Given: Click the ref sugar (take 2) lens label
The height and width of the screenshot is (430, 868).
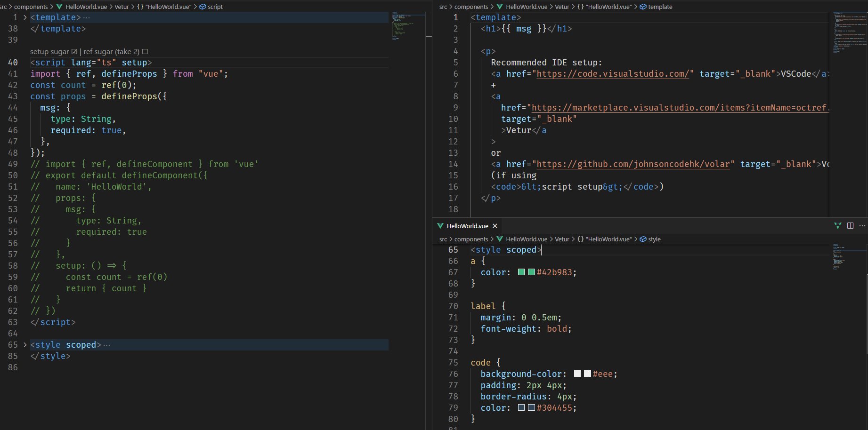Looking at the screenshot, I should click(x=111, y=52).
